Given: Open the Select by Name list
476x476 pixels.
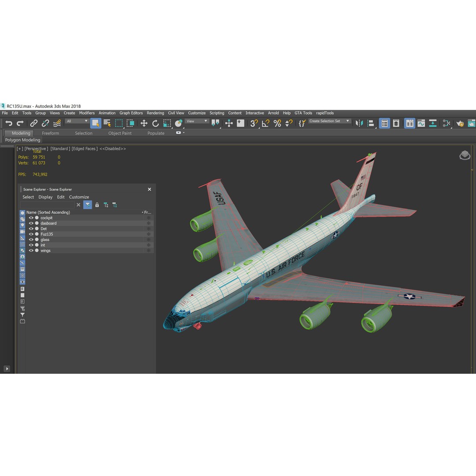Looking at the screenshot, I should (x=107, y=123).
